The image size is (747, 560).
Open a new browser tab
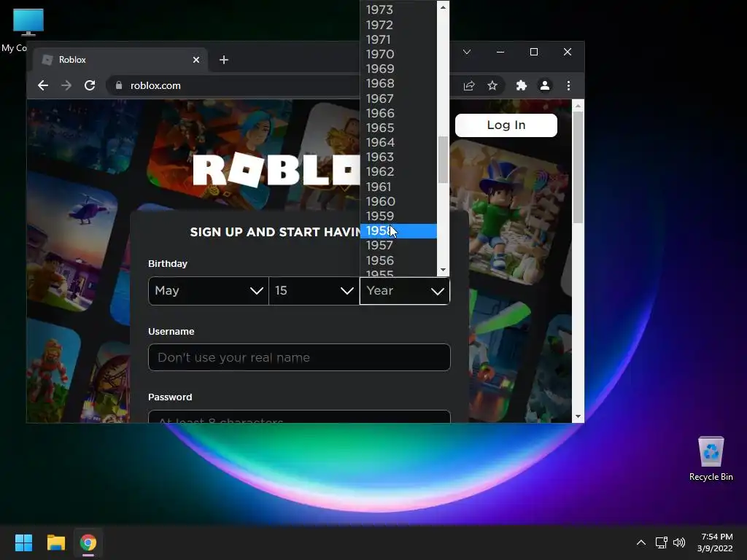[224, 60]
